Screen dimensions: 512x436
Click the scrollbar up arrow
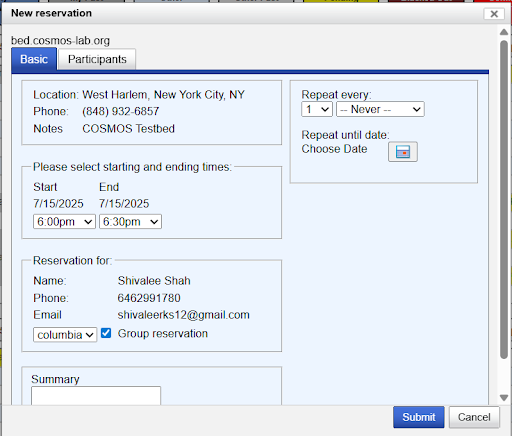coord(504,32)
